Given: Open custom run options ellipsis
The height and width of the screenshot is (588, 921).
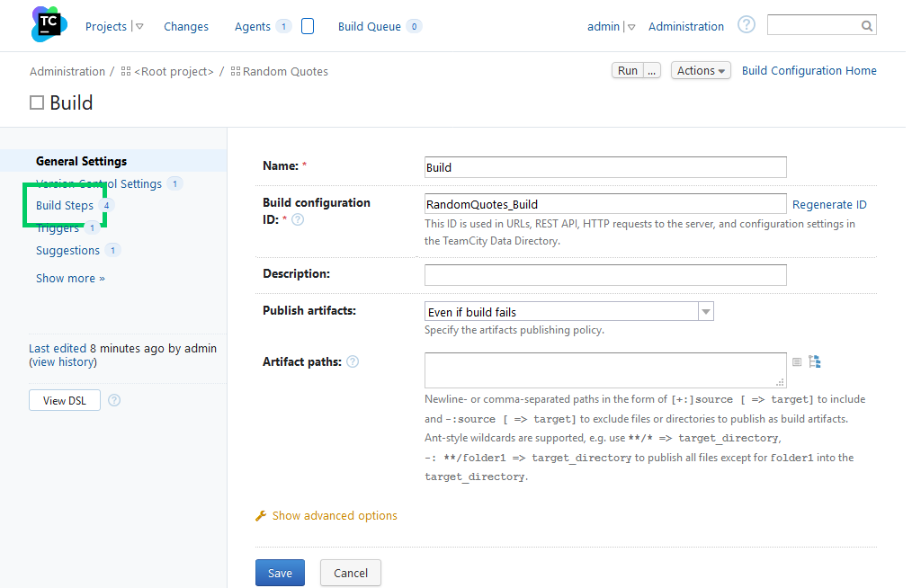Looking at the screenshot, I should 651,70.
